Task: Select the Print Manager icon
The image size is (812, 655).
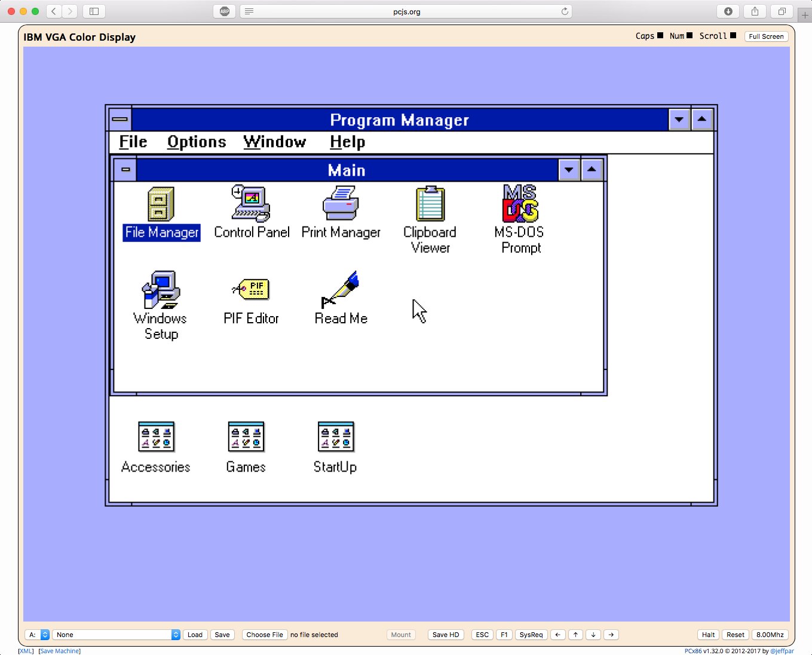Action: tap(341, 204)
